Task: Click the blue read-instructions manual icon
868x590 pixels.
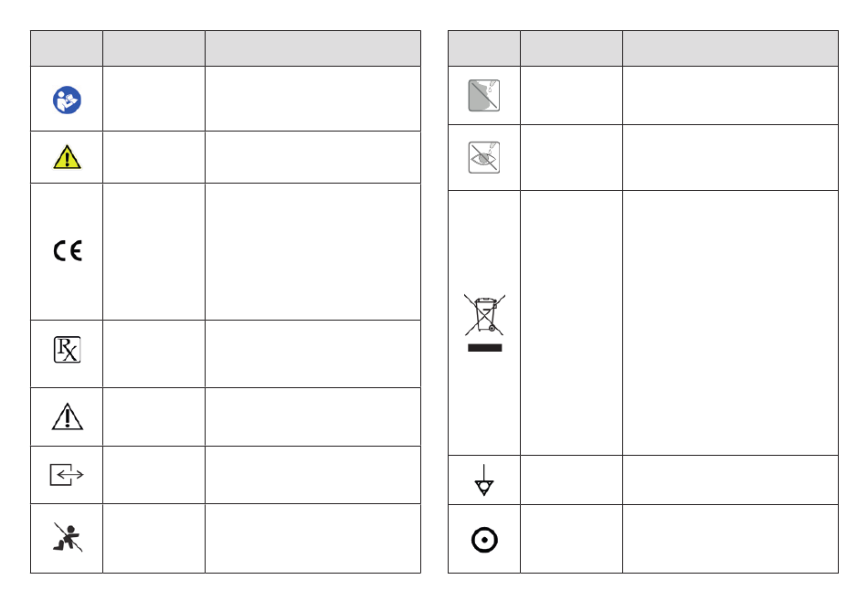Action: (67, 100)
